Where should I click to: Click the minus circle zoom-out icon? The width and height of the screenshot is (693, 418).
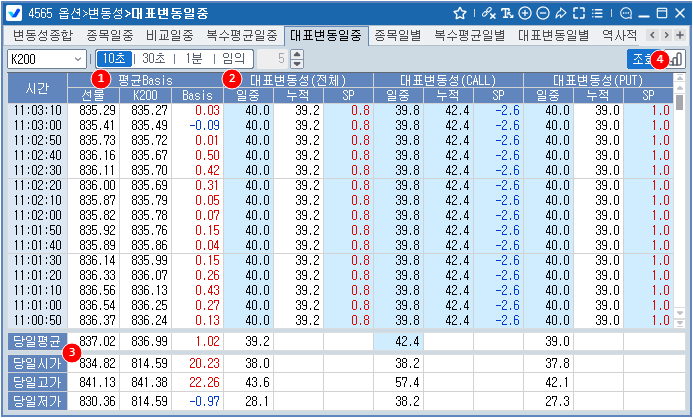pos(542,14)
